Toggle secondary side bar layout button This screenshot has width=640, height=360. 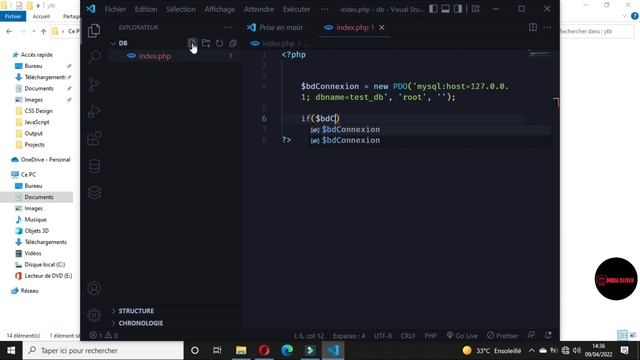[x=458, y=9]
